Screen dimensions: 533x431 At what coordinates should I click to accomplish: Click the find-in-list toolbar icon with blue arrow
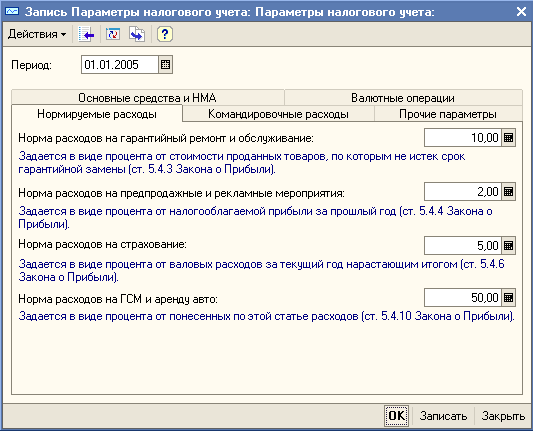(86, 34)
